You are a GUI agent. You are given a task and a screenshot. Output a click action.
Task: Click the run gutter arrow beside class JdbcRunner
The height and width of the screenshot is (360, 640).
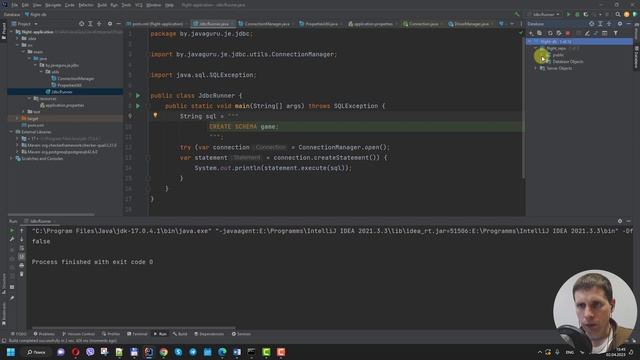point(138,96)
